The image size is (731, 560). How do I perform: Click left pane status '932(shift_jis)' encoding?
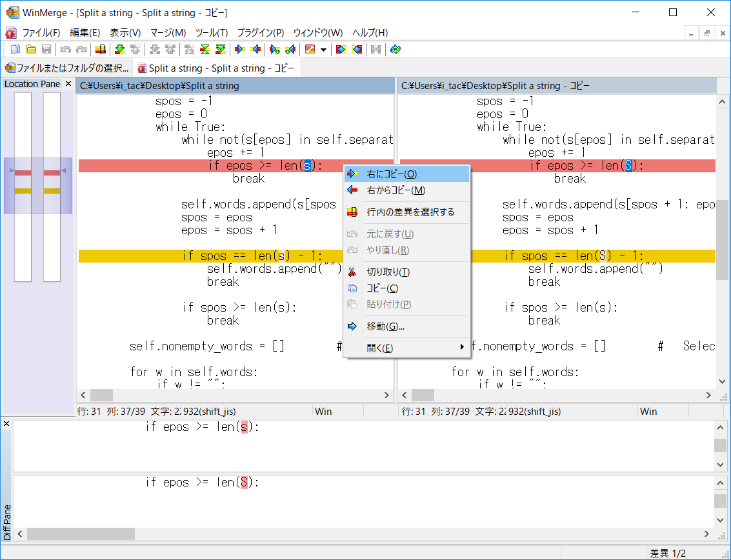(209, 411)
